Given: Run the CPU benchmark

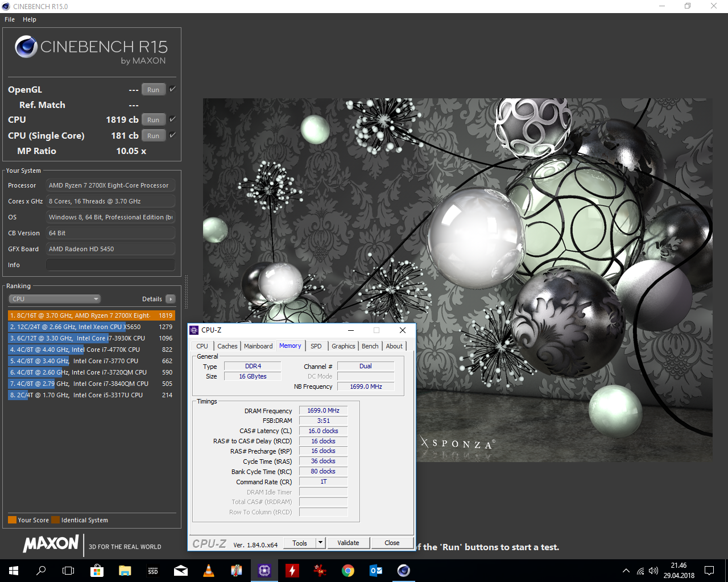Looking at the screenshot, I should [x=154, y=120].
